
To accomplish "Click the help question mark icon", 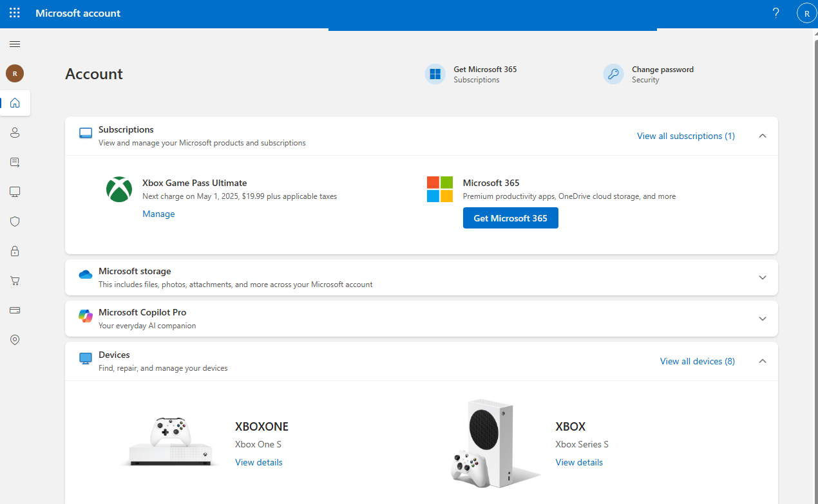I will click(775, 13).
